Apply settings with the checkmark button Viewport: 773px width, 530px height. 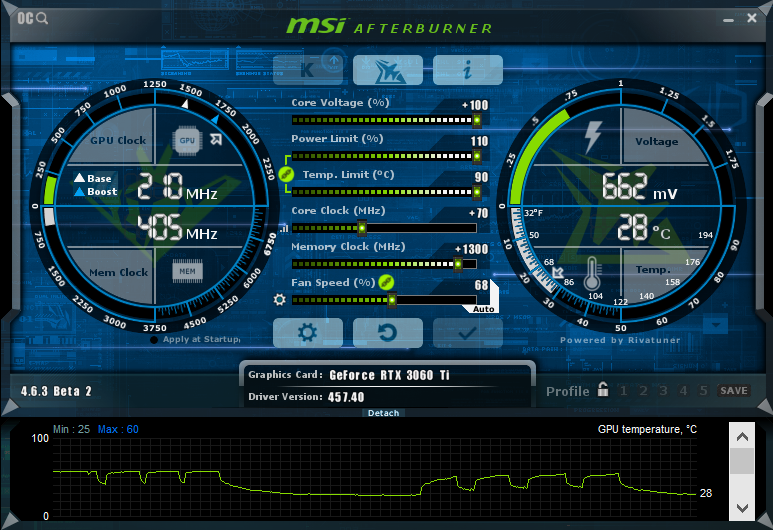pos(467,333)
